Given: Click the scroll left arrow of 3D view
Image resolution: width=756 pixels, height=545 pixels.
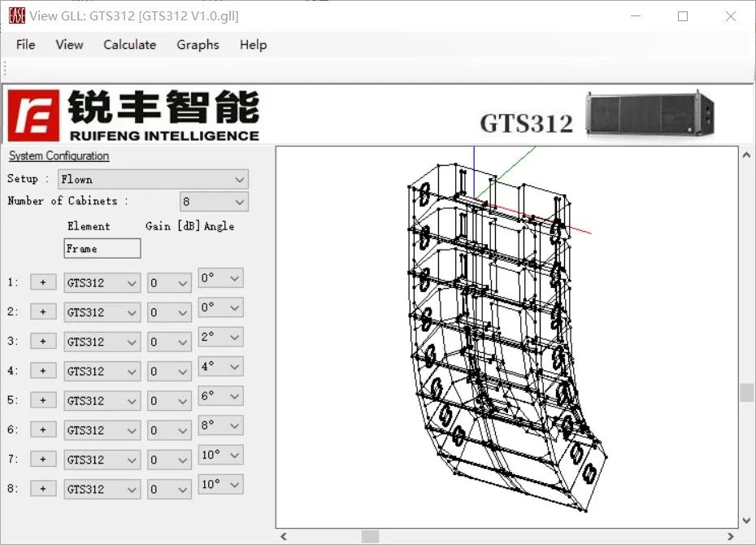Looking at the screenshot, I should 284,536.
